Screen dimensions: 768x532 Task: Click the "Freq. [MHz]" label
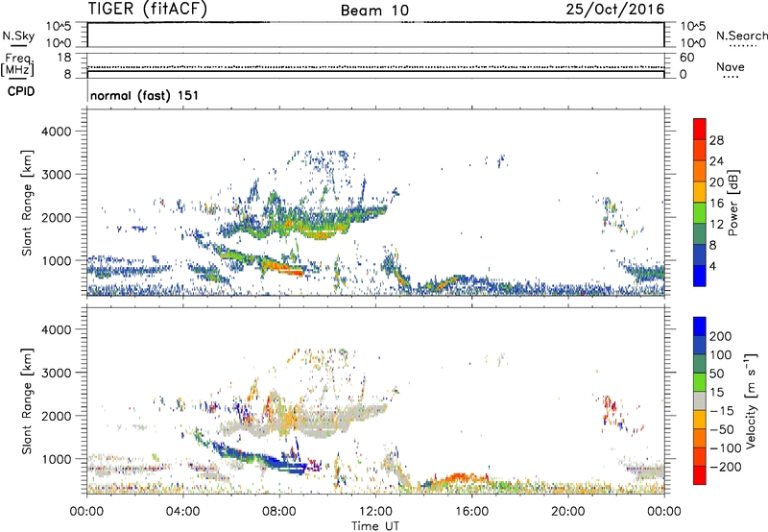[x=17, y=65]
